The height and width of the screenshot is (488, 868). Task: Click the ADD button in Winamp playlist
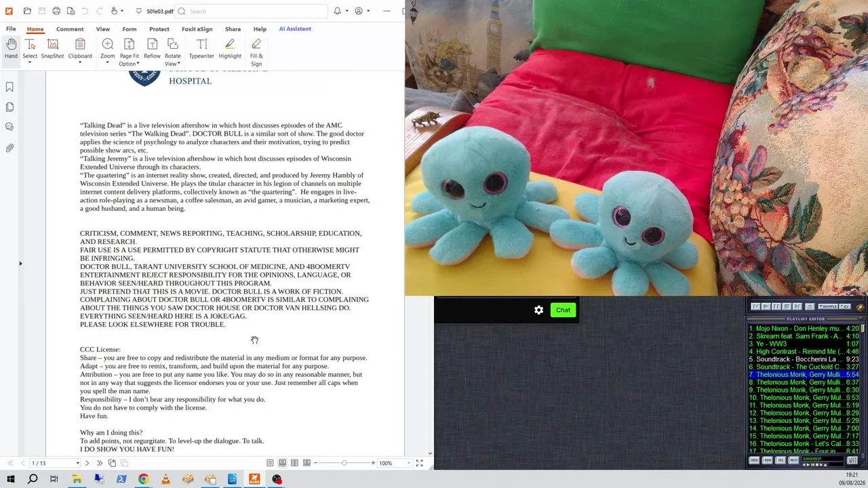pyautogui.click(x=754, y=460)
